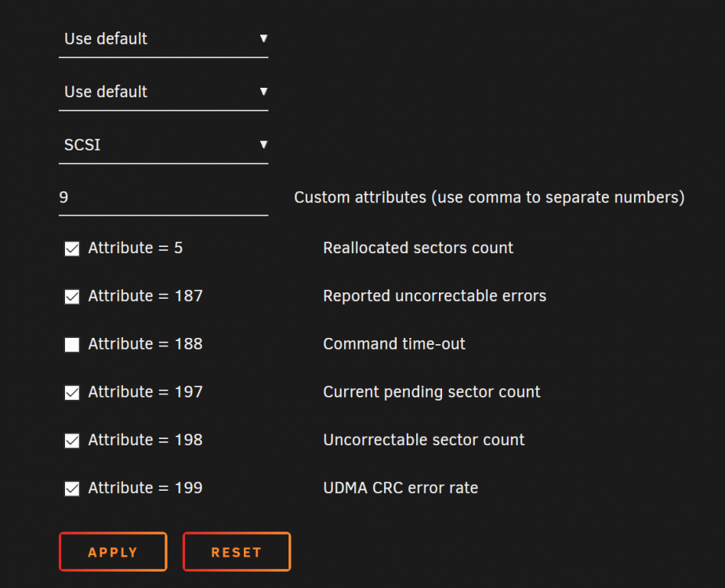725x588 pixels.
Task: Select the Reallocated sectors count label
Action: (418, 248)
